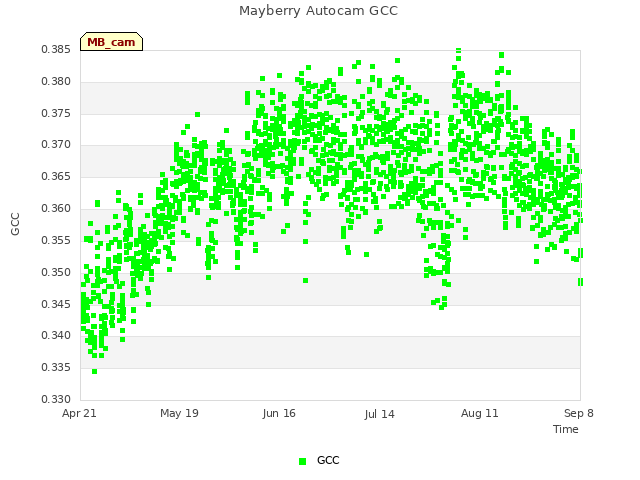Select the Sep 8 x-axis label
The image size is (640, 480).
coord(579,413)
